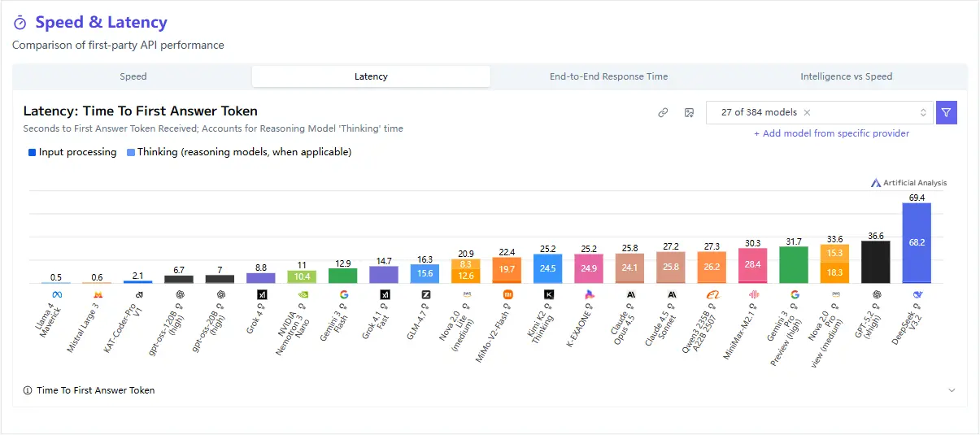Click the up-down arrows in the models combo box
The width and height of the screenshot is (980, 435).
(x=923, y=113)
